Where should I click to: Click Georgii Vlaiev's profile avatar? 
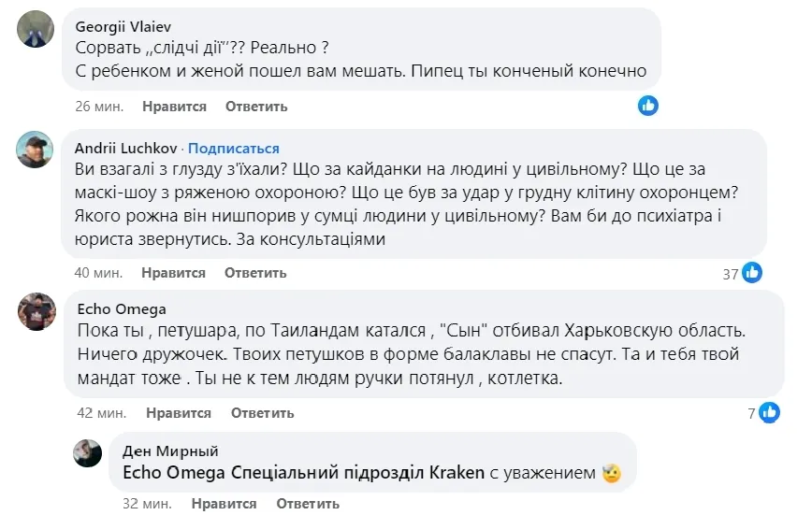point(36,28)
